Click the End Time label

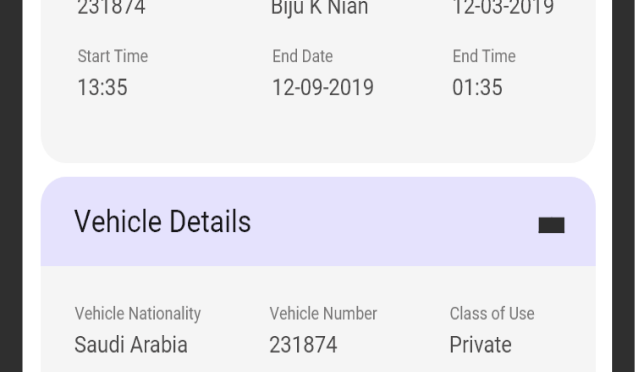point(484,56)
